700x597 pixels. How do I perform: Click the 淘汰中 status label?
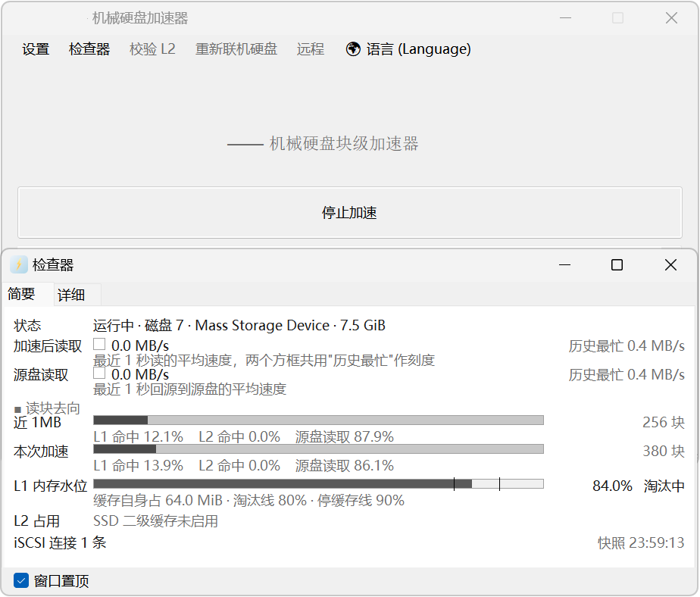(x=664, y=486)
